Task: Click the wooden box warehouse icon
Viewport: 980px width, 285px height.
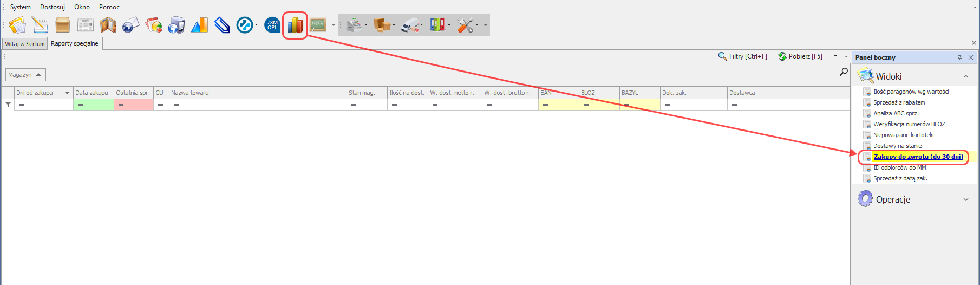Action: click(x=63, y=25)
